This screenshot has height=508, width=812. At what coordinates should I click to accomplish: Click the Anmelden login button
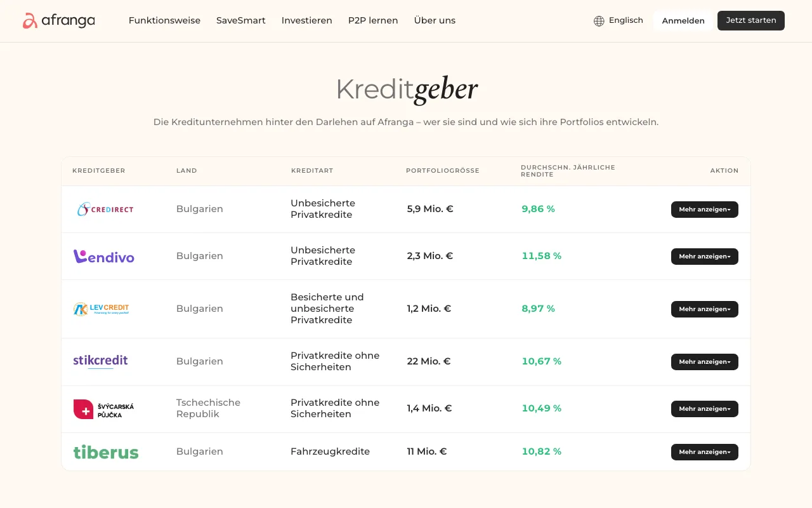click(683, 21)
